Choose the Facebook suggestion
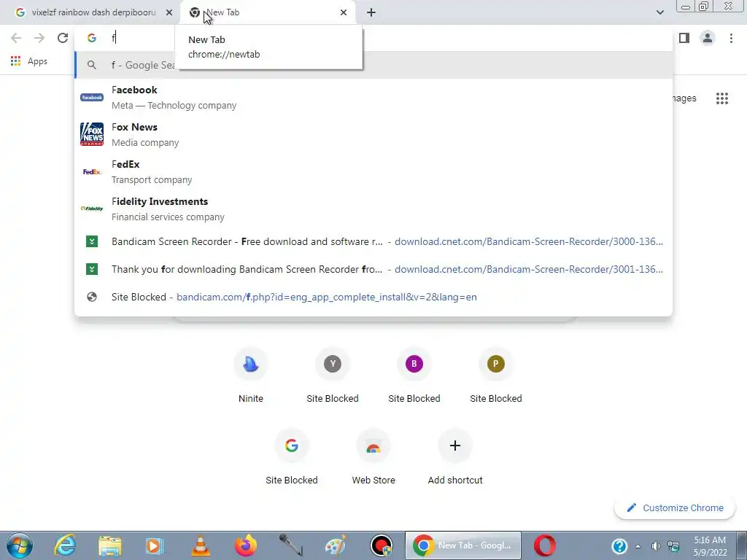This screenshot has width=747, height=560. [373, 97]
